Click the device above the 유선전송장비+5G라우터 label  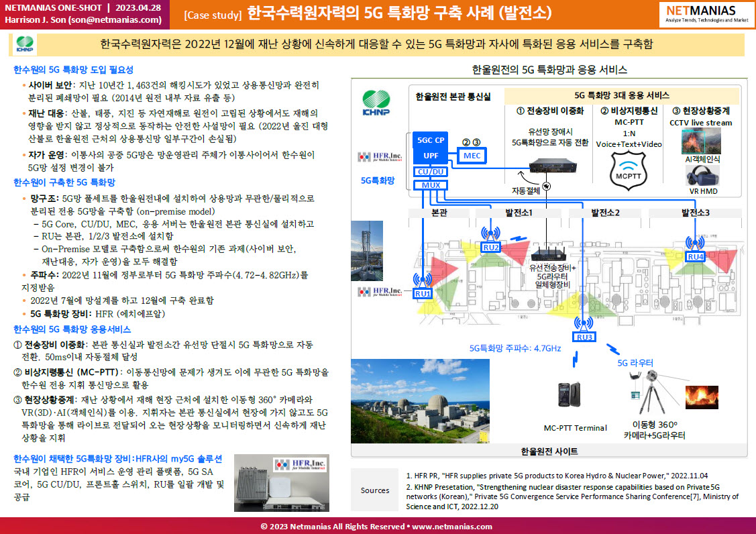[549, 254]
